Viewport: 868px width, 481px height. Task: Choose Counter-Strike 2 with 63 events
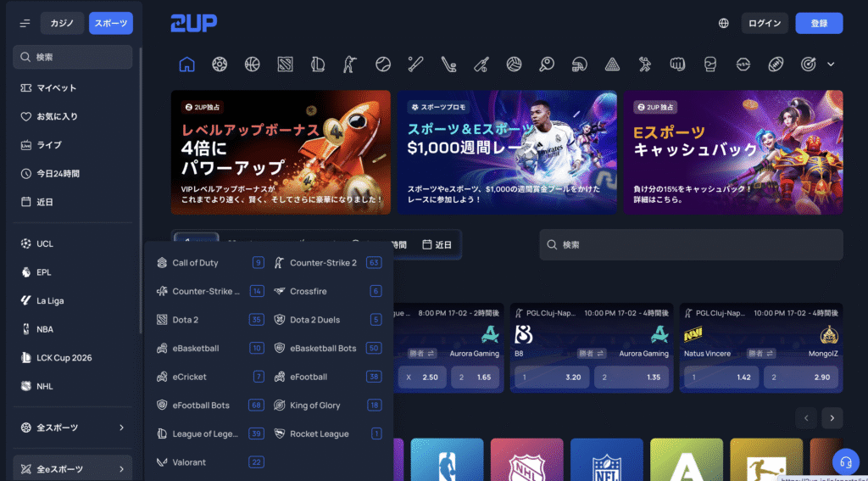tap(328, 263)
